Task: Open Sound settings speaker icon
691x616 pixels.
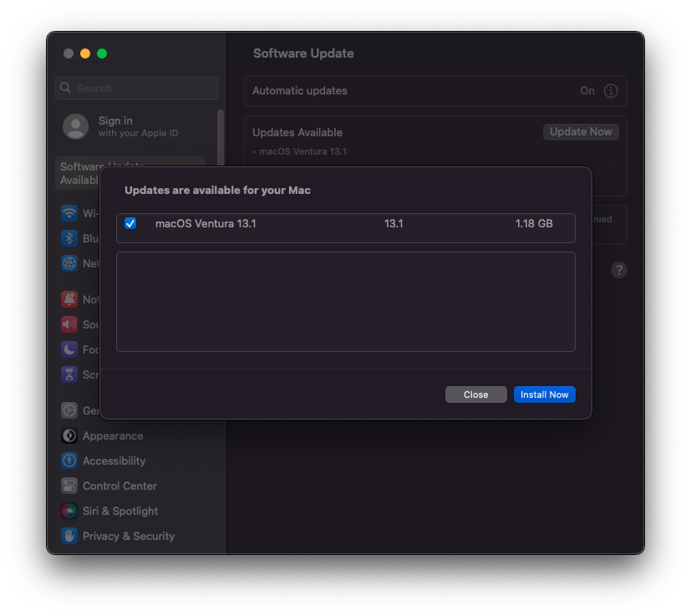Action: tap(69, 324)
